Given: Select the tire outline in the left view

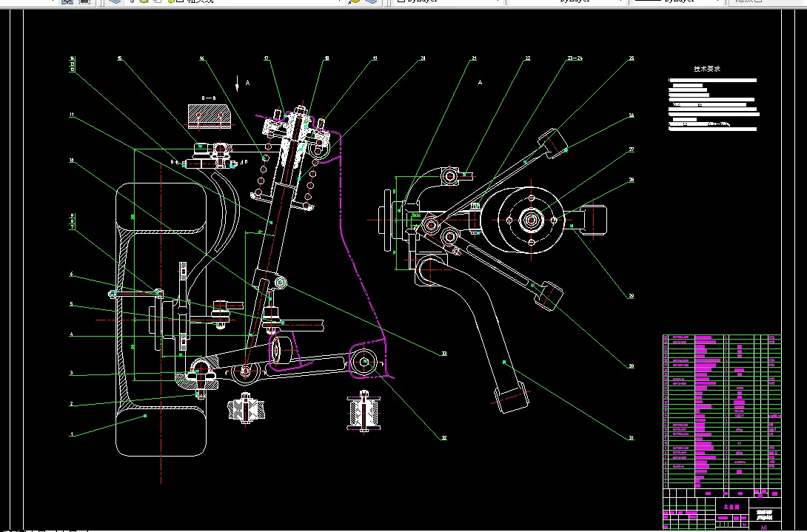Looking at the screenshot, I should click(x=161, y=319).
